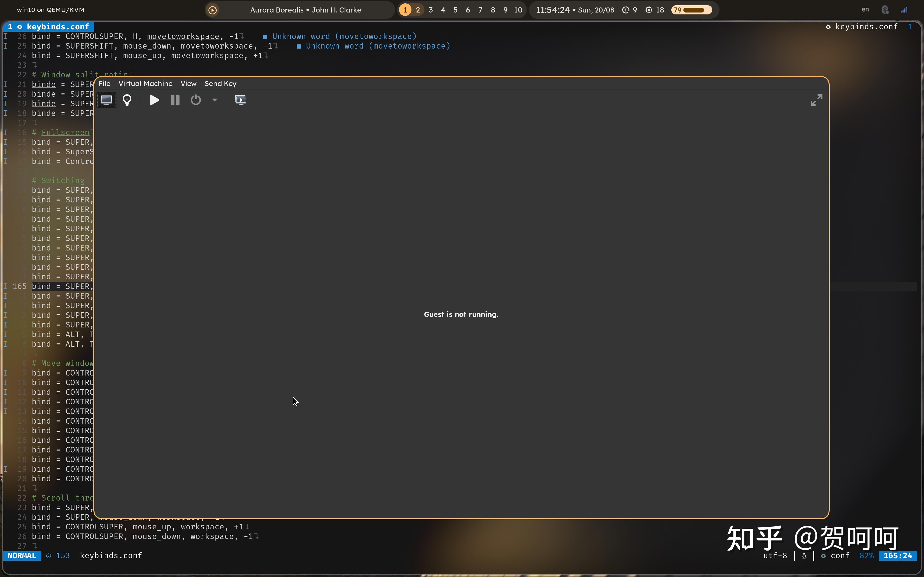Switch to workspace 3
This screenshot has width=924, height=577.
coord(431,10)
